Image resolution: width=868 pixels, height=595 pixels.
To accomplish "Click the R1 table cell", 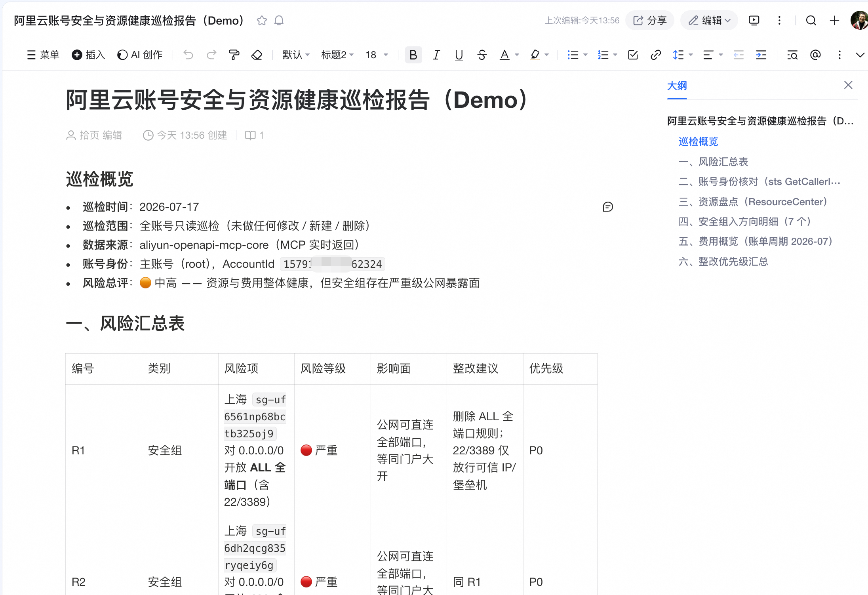I will pyautogui.click(x=104, y=450).
